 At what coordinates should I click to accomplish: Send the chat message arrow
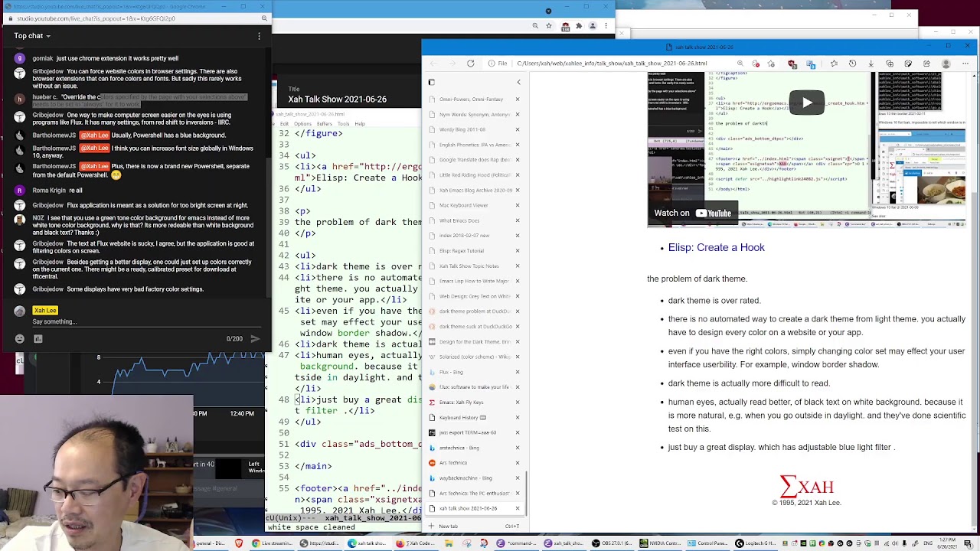255,338
